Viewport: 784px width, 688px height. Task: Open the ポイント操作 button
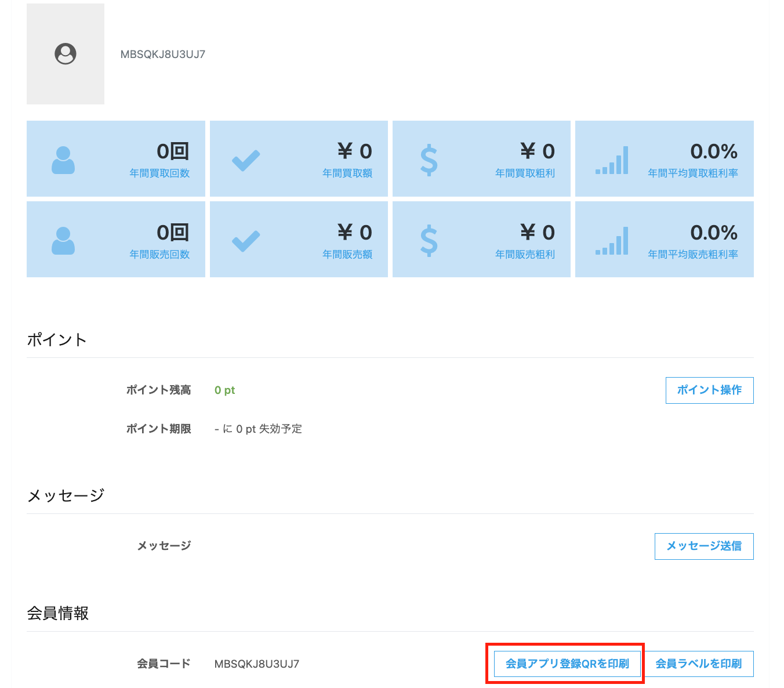709,390
